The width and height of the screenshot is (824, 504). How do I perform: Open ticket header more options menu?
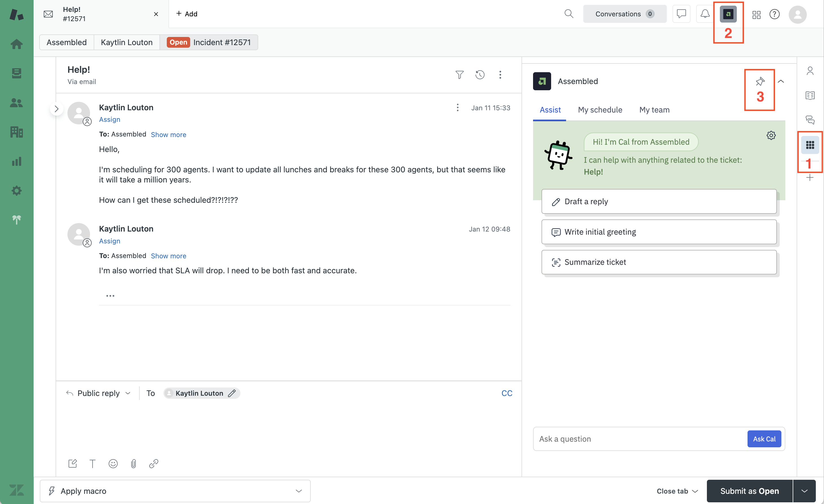[500, 74]
